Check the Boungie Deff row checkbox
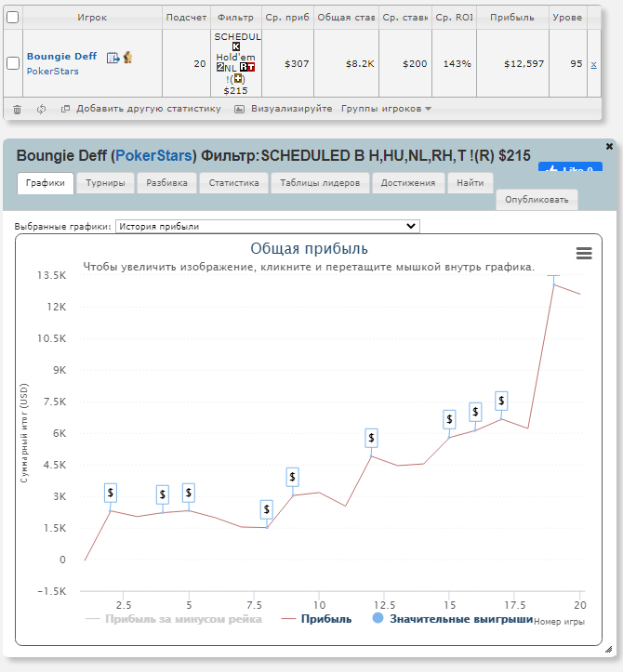Viewport: 623px width, 672px height. pyautogui.click(x=13, y=63)
